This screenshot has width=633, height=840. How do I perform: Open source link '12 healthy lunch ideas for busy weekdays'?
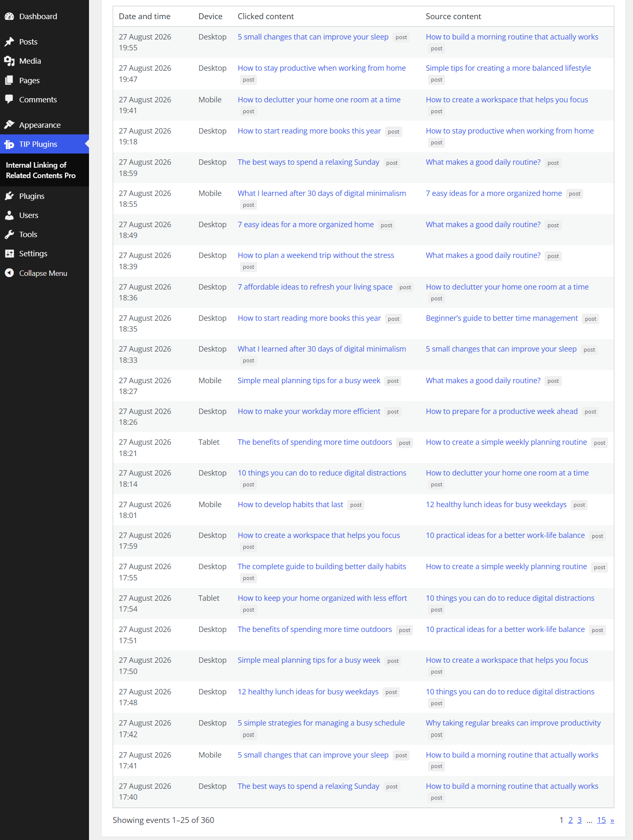tap(496, 504)
